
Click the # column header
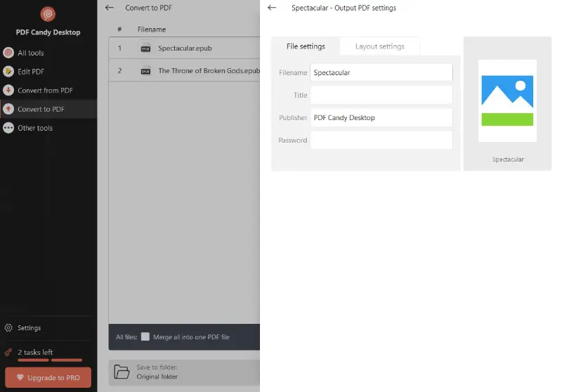click(x=119, y=30)
